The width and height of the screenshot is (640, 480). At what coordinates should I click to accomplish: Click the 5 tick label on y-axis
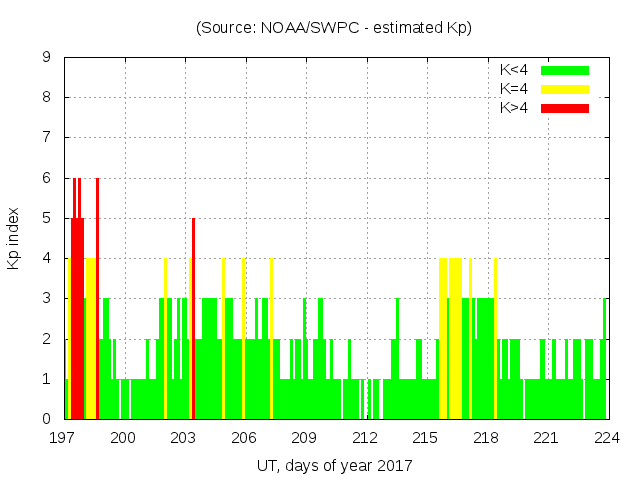click(46, 218)
